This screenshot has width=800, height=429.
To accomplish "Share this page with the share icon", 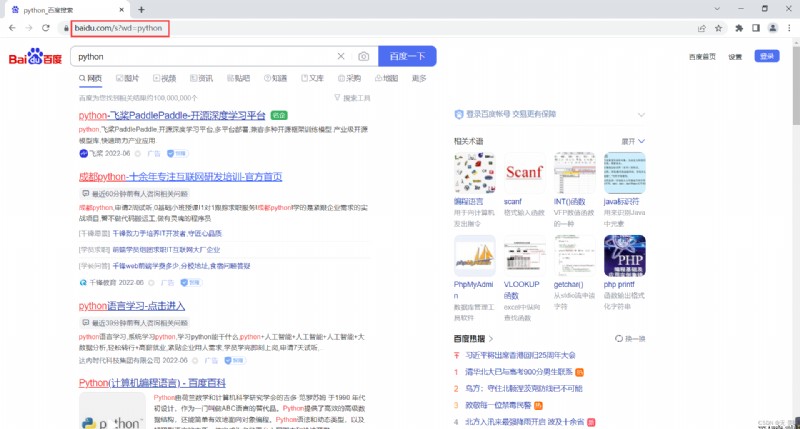I will tap(702, 29).
